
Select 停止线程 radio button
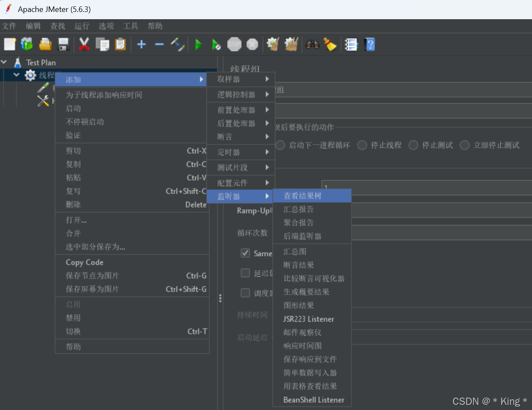(362, 145)
